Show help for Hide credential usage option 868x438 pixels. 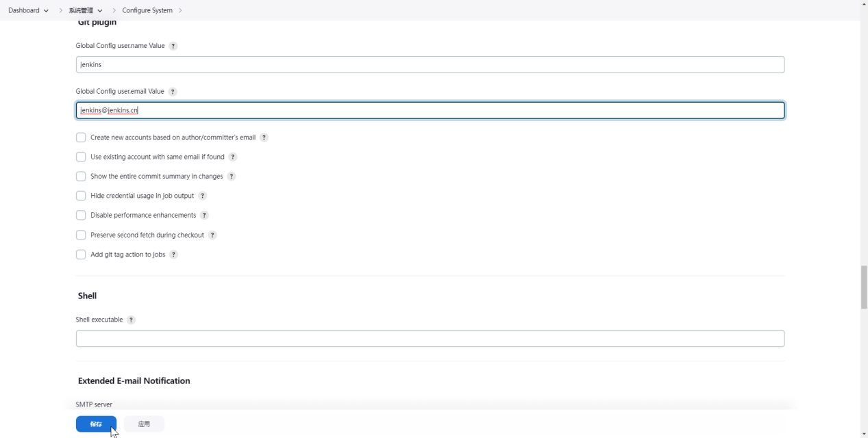click(202, 196)
